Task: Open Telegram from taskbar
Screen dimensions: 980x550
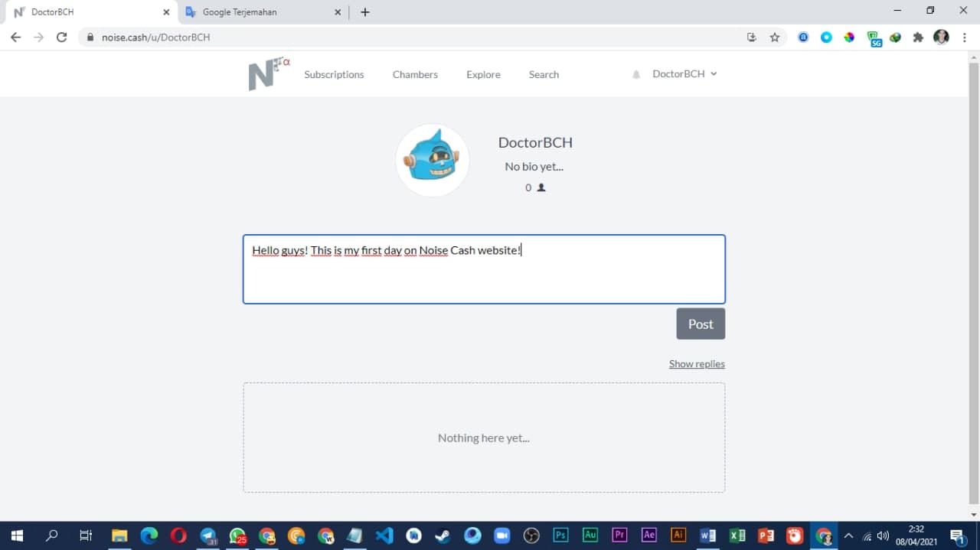Action: click(208, 535)
